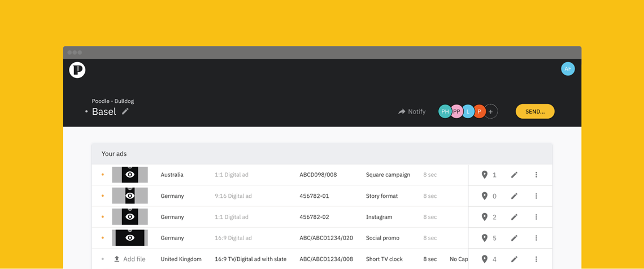Open more options for Square campaign row
The height and width of the screenshot is (269, 644).
click(x=536, y=175)
